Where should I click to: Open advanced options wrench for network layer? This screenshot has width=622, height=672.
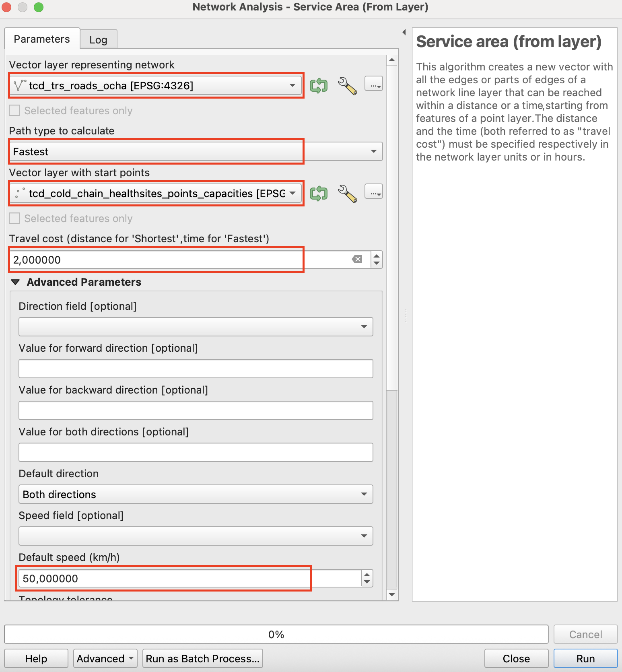tap(347, 85)
